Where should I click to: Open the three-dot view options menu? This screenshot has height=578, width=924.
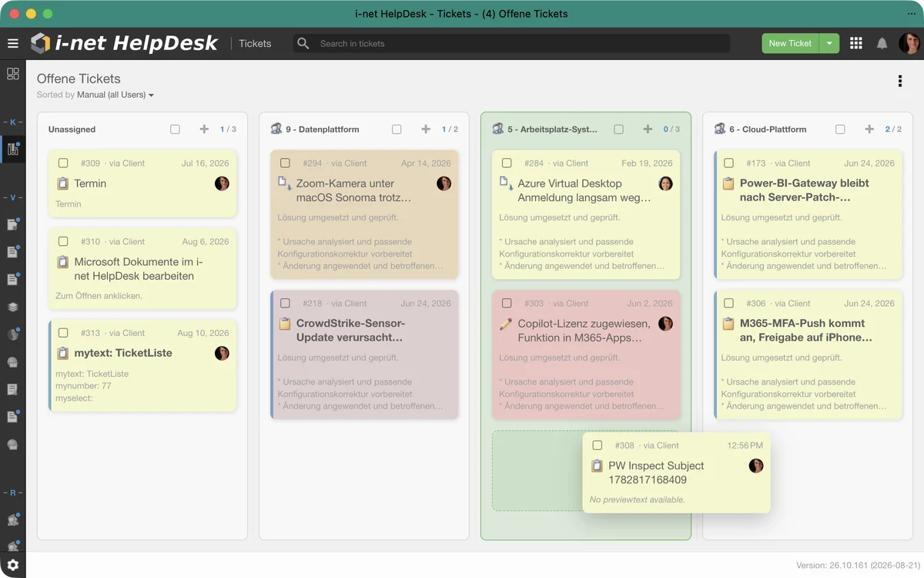[899, 81]
